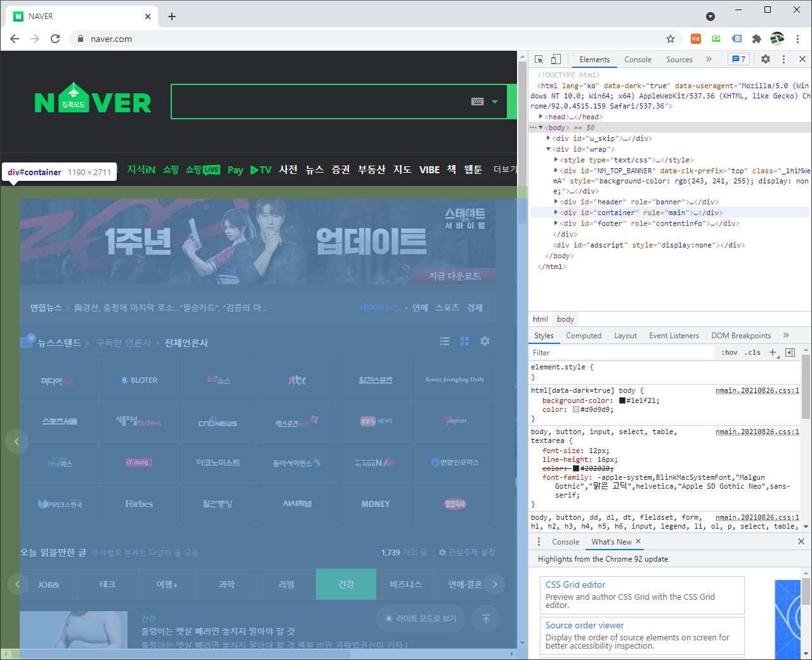Image resolution: width=812 pixels, height=660 pixels.
Task: Toggle the .cls element classes panel
Action: [753, 353]
